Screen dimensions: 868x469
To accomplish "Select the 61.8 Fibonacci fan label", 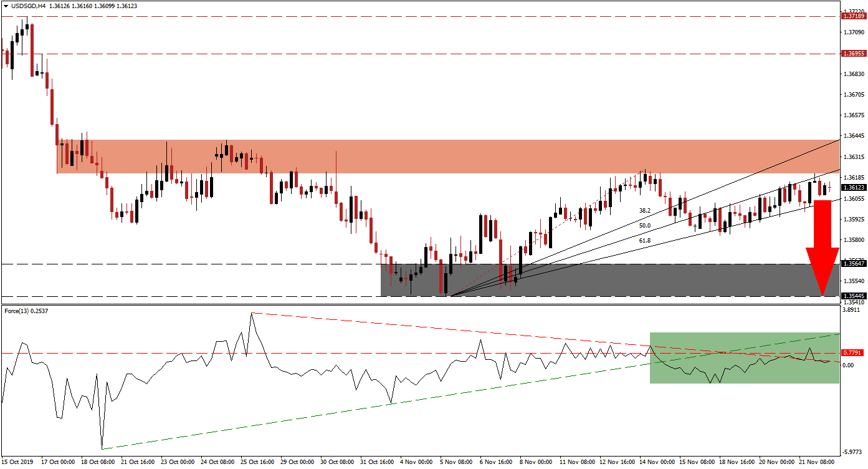I will [x=644, y=240].
